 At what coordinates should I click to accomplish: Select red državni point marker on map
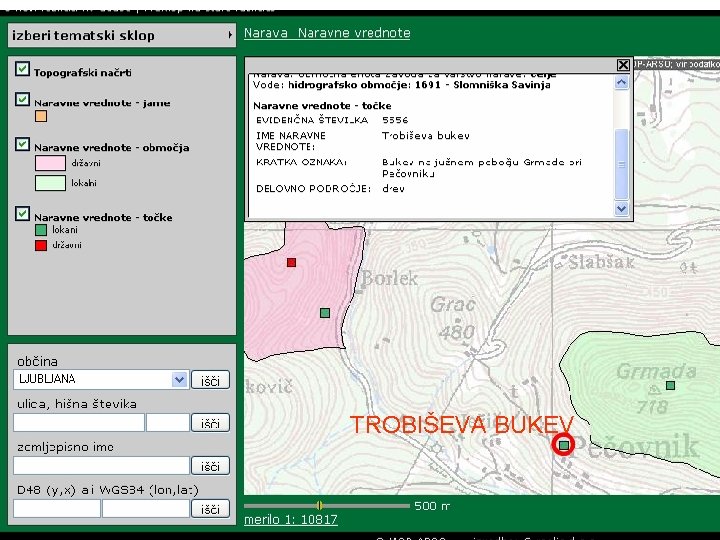[x=291, y=262]
